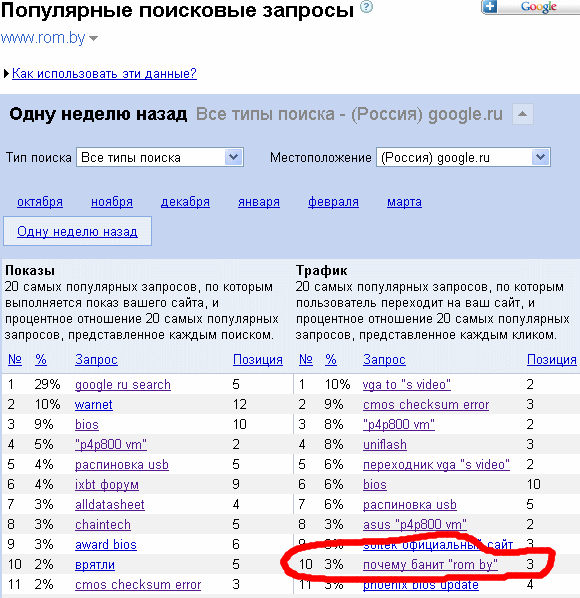
Task: Open 'cmos checksum error' in Показы table
Action: pyautogui.click(x=138, y=585)
